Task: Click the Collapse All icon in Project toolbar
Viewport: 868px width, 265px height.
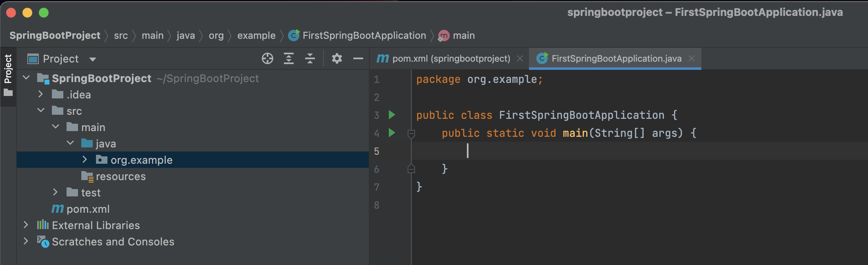Action: 310,59
